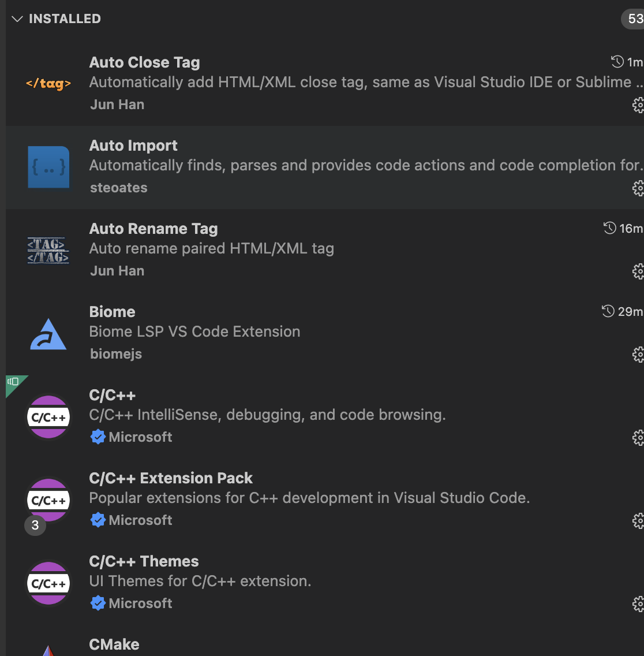
Task: Click the biomejs publisher name
Action: click(116, 355)
